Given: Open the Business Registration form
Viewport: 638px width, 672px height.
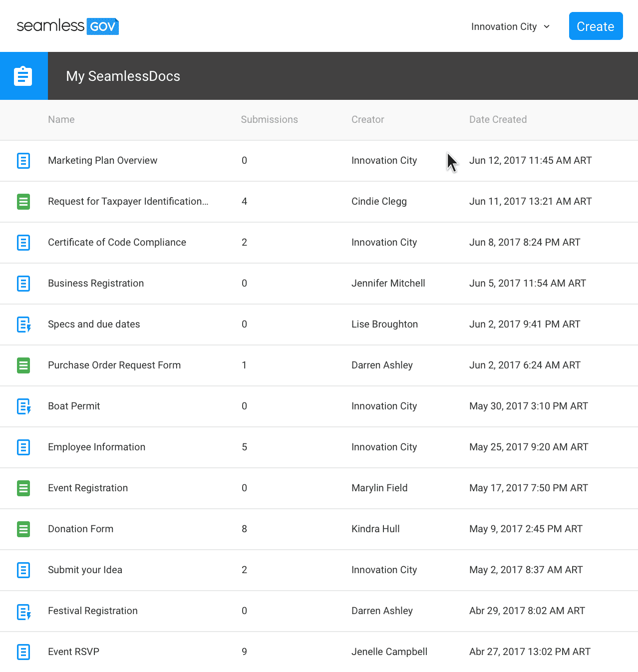Looking at the screenshot, I should (x=96, y=283).
